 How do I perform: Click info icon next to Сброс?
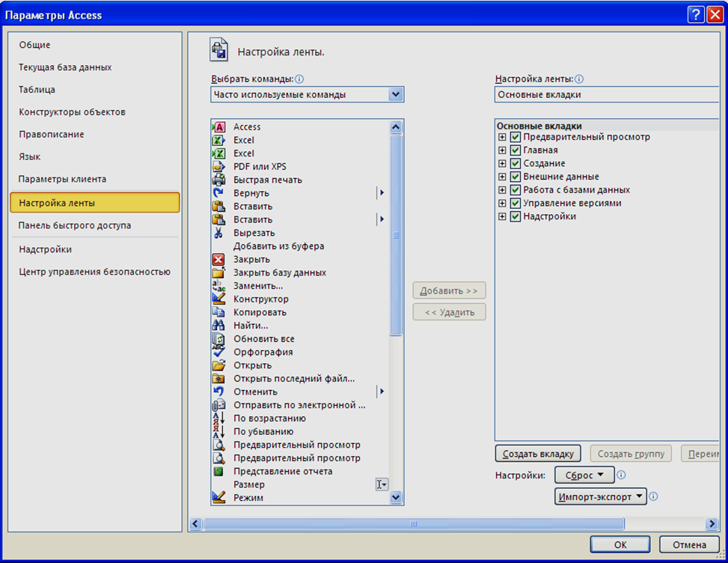tap(621, 475)
